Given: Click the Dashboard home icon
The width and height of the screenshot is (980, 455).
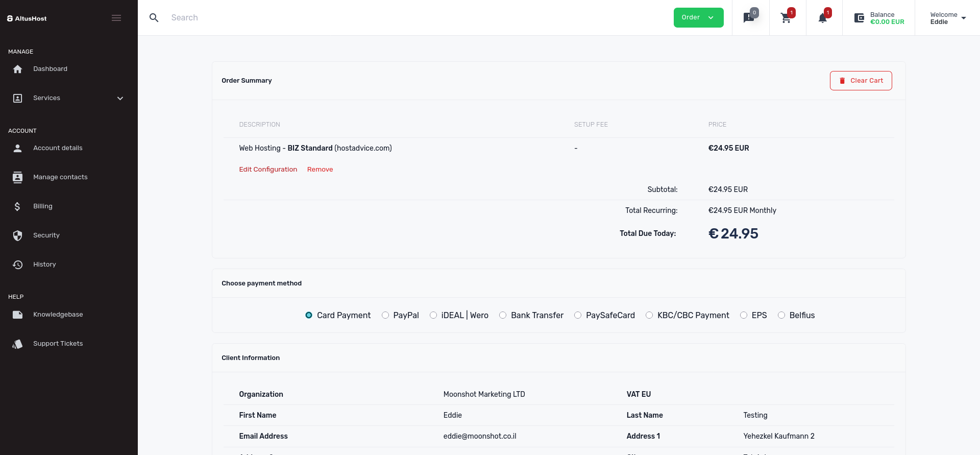Looking at the screenshot, I should coord(18,69).
